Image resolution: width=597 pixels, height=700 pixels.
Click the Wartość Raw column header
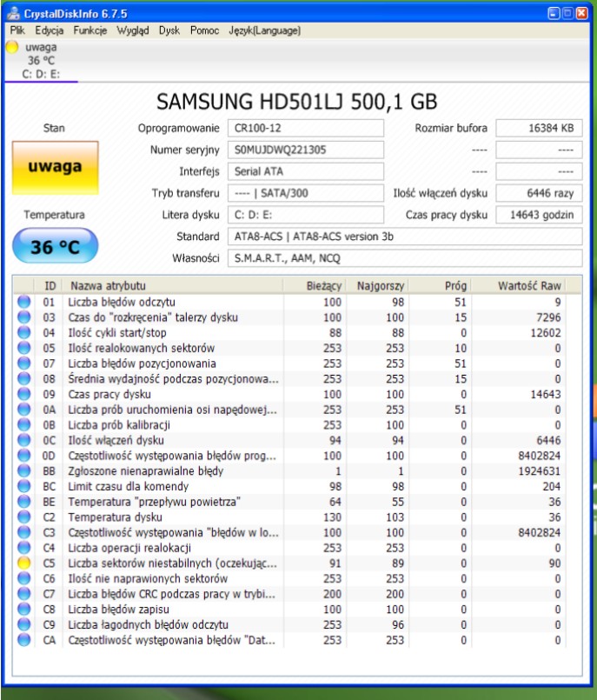pyautogui.click(x=519, y=286)
